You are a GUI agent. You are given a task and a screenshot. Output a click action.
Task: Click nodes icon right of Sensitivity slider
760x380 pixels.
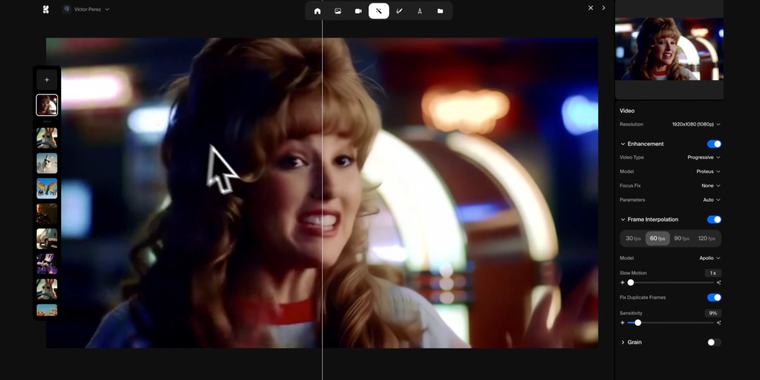(x=719, y=323)
